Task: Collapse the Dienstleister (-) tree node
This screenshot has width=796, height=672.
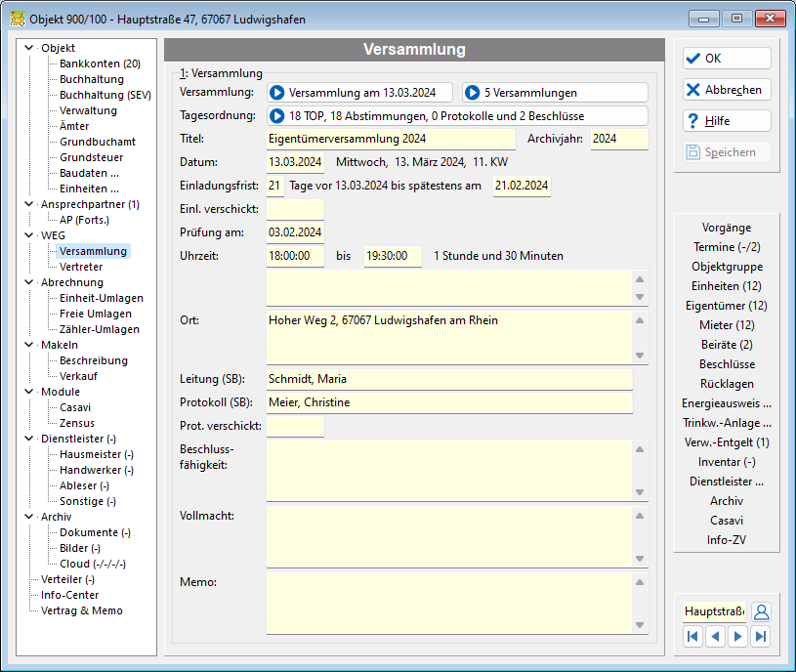Action: [x=29, y=439]
